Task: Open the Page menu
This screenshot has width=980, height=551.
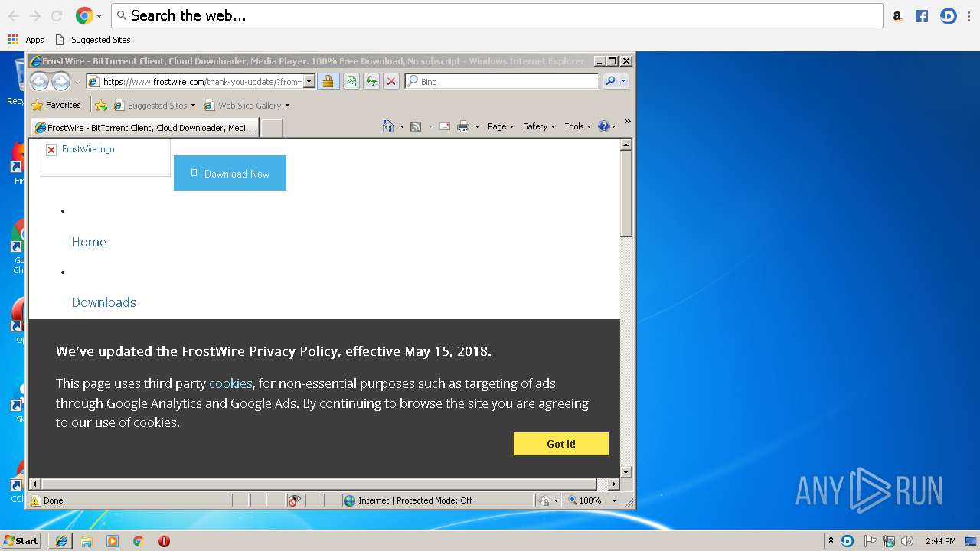Action: pos(501,126)
